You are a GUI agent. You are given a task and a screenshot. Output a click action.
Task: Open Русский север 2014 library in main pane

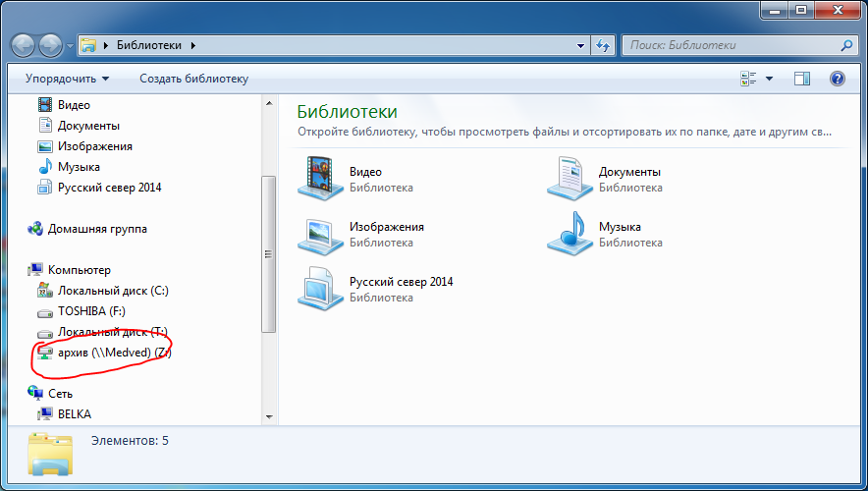point(321,289)
